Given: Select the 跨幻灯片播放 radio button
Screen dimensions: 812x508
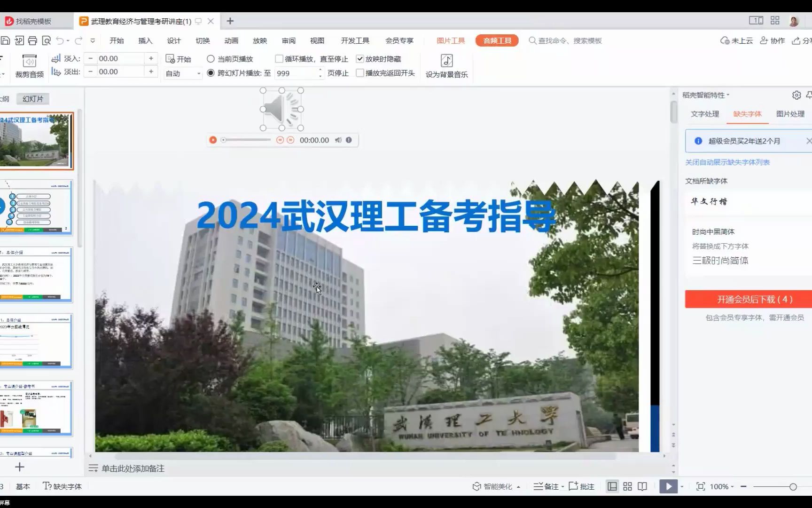Looking at the screenshot, I should point(211,73).
